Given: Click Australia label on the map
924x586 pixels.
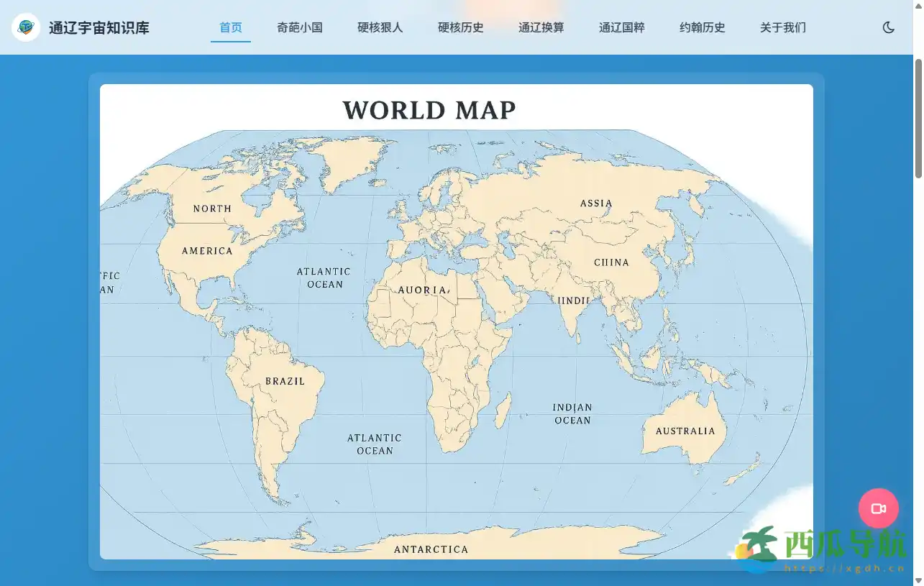Looking at the screenshot, I should pos(685,431).
